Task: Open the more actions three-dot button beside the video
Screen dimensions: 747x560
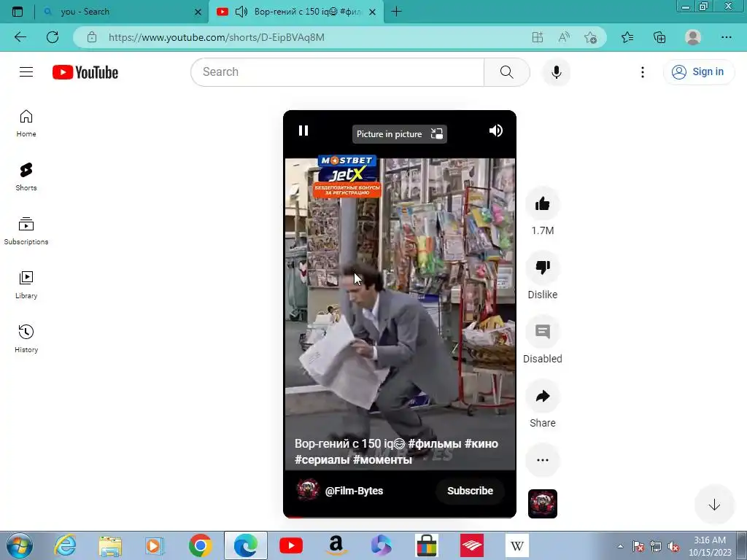Action: click(x=543, y=460)
